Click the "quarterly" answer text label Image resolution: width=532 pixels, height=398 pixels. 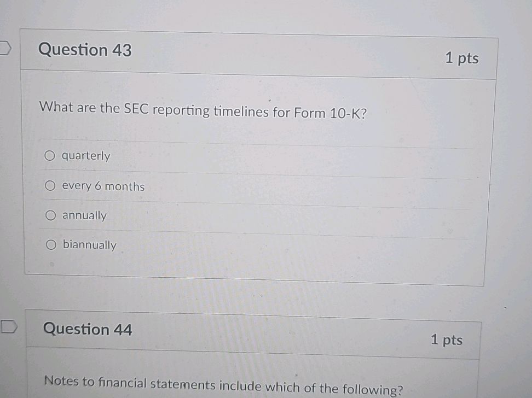85,156
